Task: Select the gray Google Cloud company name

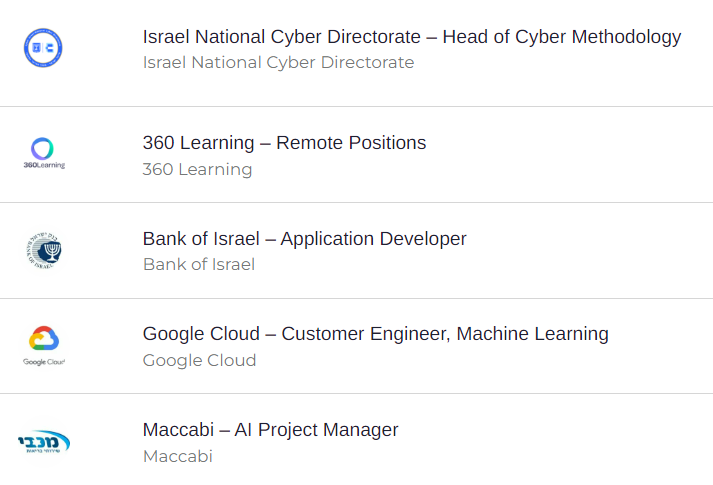Action: (x=199, y=360)
